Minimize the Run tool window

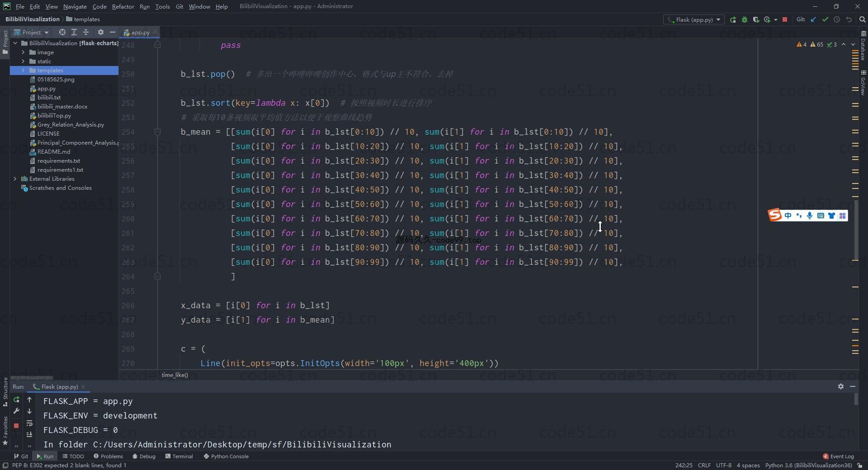click(853, 386)
